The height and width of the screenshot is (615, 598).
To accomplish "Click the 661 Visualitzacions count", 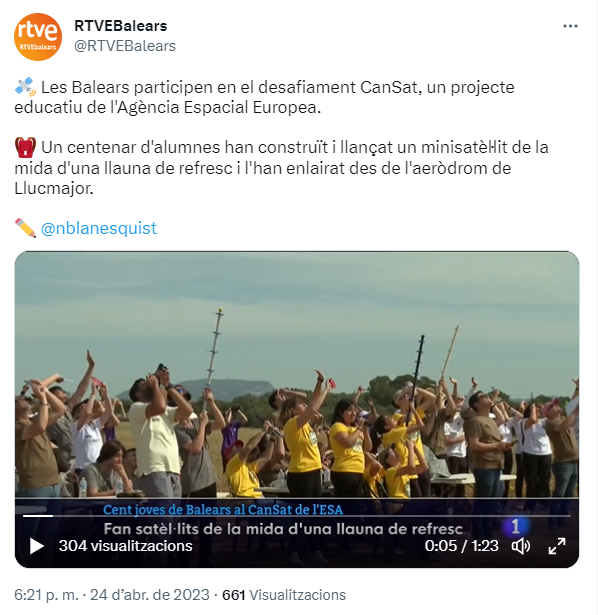I will point(284,595).
